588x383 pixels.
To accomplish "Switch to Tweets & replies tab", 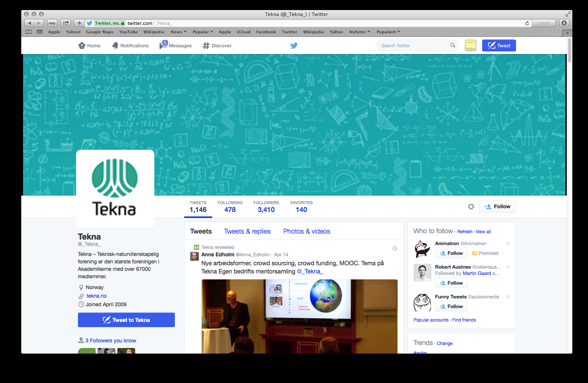I will point(247,231).
